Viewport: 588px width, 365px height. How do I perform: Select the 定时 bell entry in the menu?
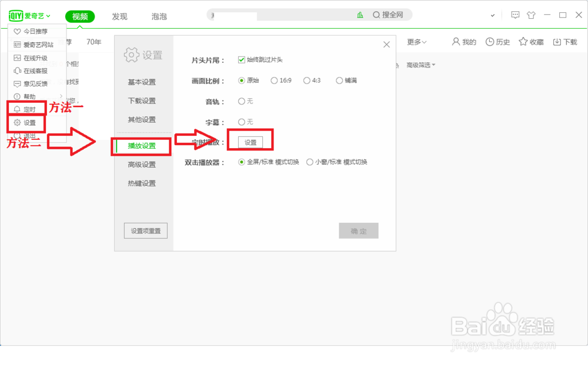(x=26, y=109)
